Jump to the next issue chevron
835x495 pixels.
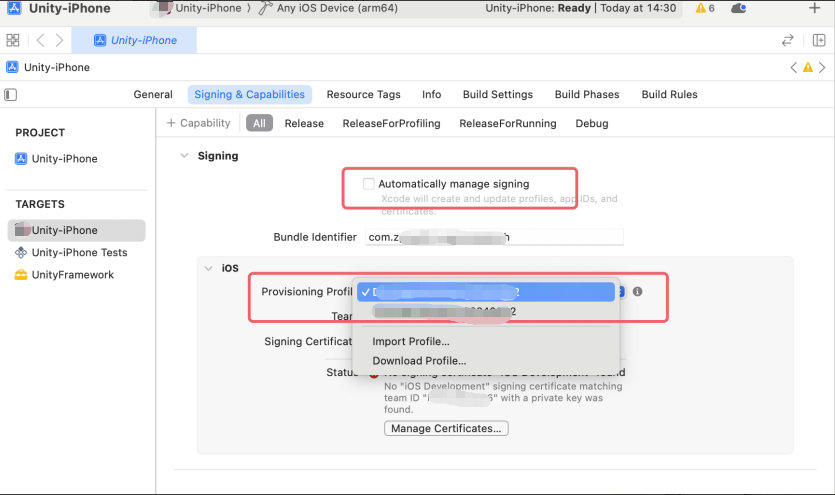pyautogui.click(x=822, y=68)
